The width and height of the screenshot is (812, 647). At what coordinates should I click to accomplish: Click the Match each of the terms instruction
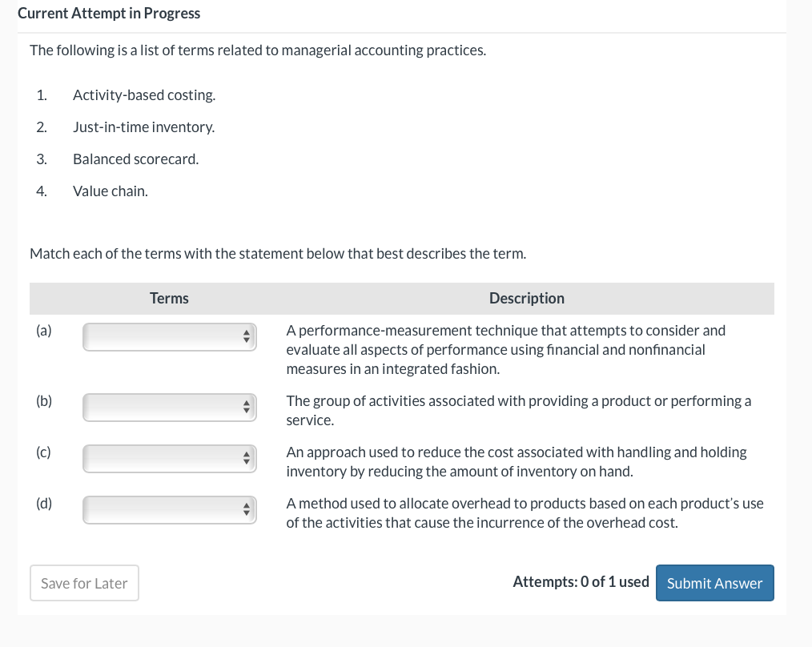[x=278, y=254]
